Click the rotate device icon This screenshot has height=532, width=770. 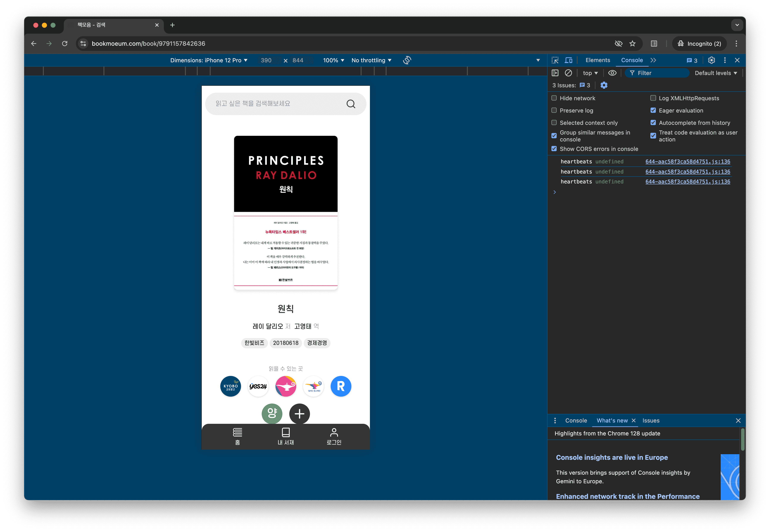407,60
